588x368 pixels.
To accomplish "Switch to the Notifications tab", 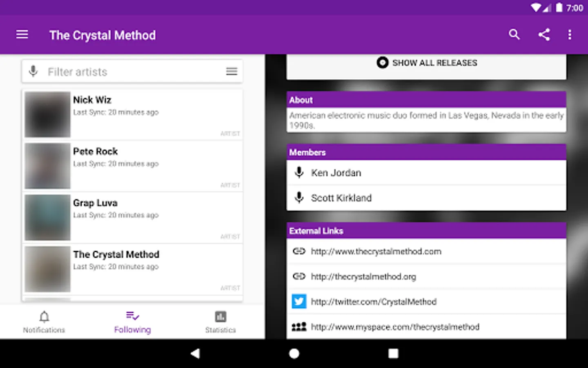I will tap(44, 322).
